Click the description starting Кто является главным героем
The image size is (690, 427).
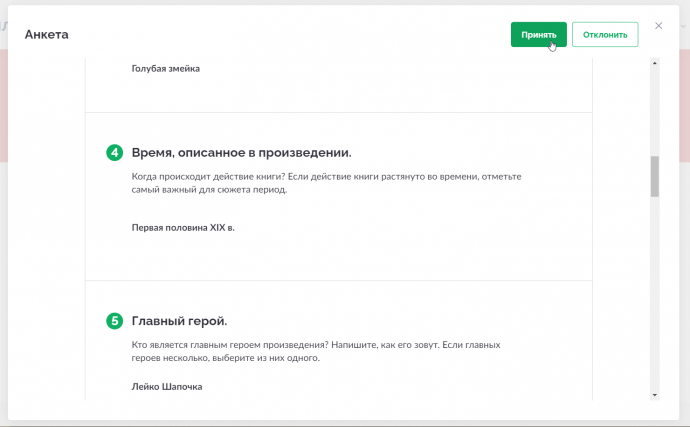tap(316, 351)
